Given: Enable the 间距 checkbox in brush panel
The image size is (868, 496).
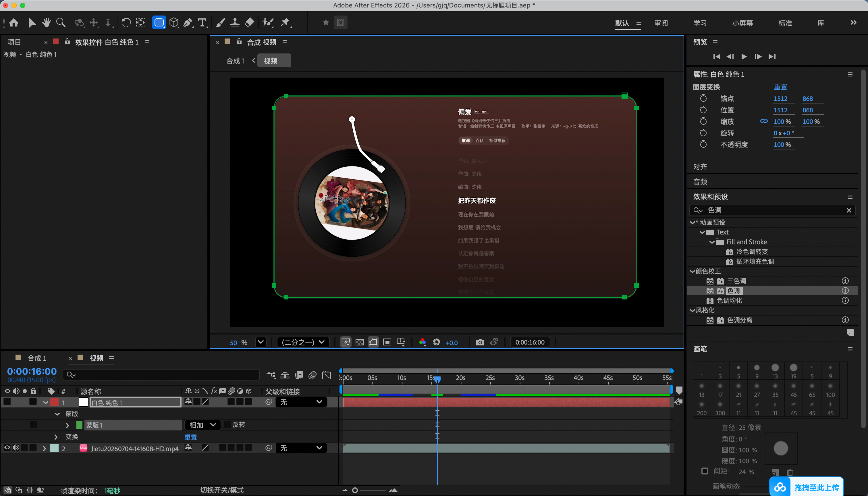Looking at the screenshot, I should [x=705, y=471].
